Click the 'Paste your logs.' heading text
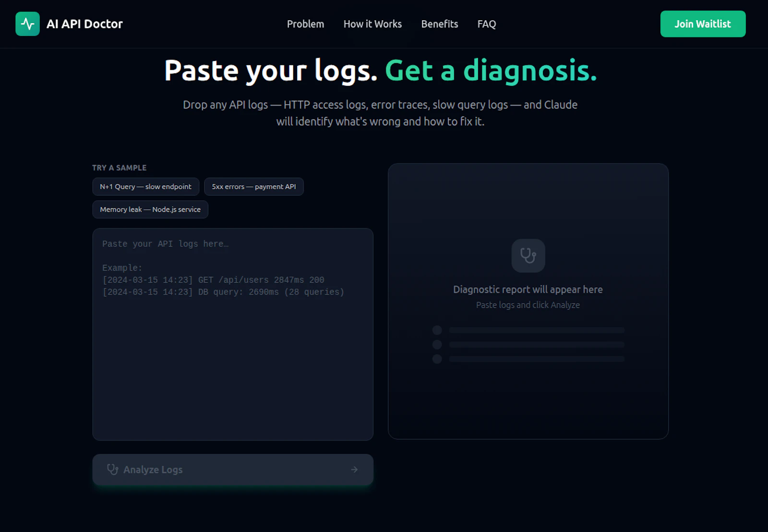 pyautogui.click(x=271, y=71)
